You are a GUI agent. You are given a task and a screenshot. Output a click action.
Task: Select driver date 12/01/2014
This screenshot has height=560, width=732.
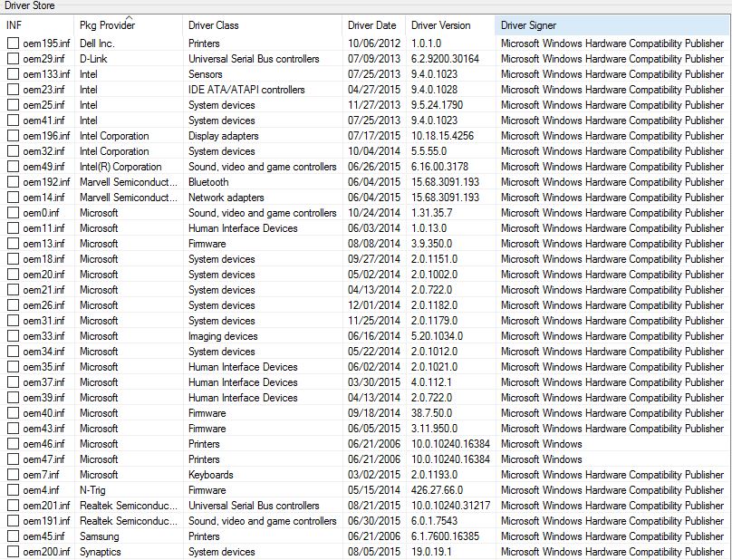point(374,305)
